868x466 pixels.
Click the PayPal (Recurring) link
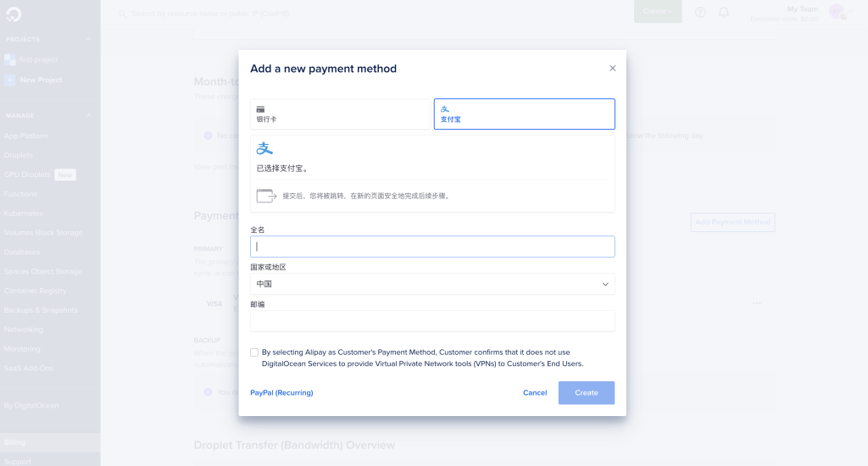(281, 392)
